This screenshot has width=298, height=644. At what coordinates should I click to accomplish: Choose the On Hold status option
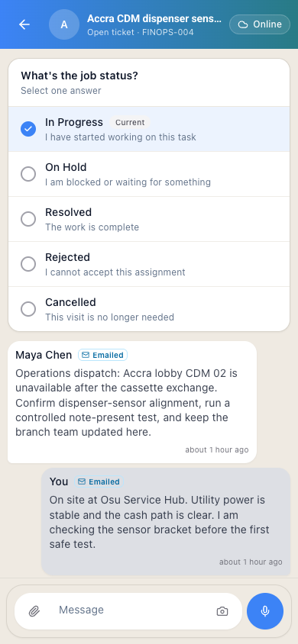[149, 174]
